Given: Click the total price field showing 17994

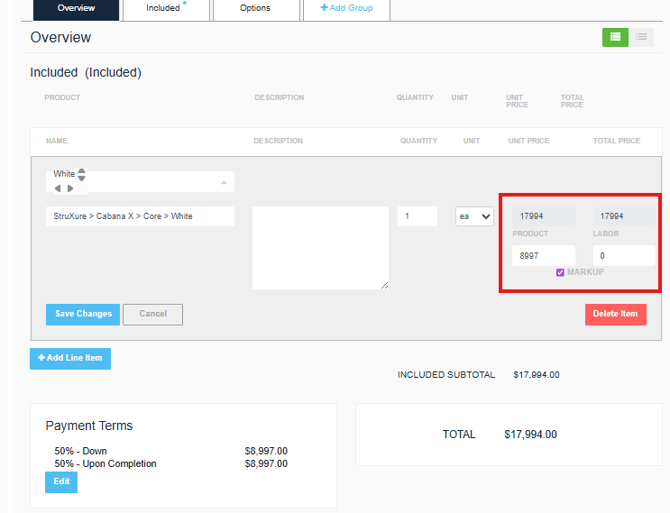Looking at the screenshot, I should click(624, 216).
